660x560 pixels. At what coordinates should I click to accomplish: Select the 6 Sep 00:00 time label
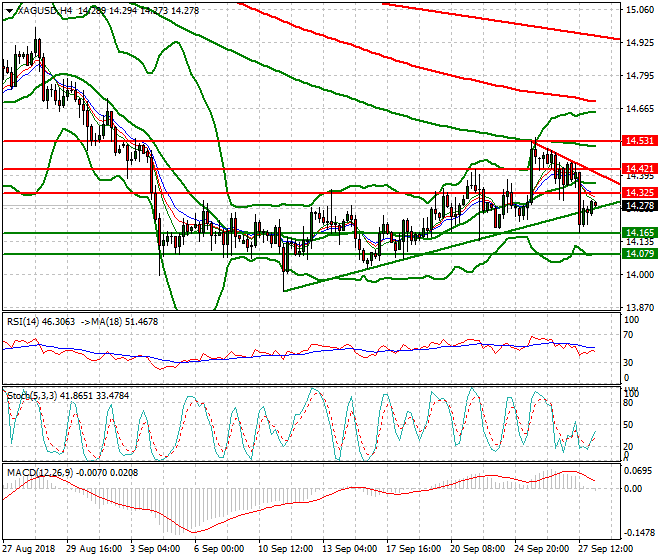click(219, 549)
